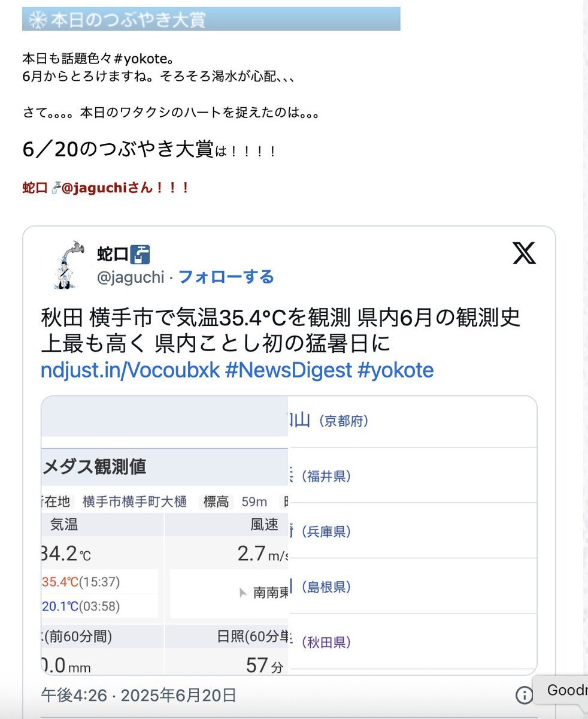Click the tweet body text about 横手市 35.4℃

(x=281, y=330)
